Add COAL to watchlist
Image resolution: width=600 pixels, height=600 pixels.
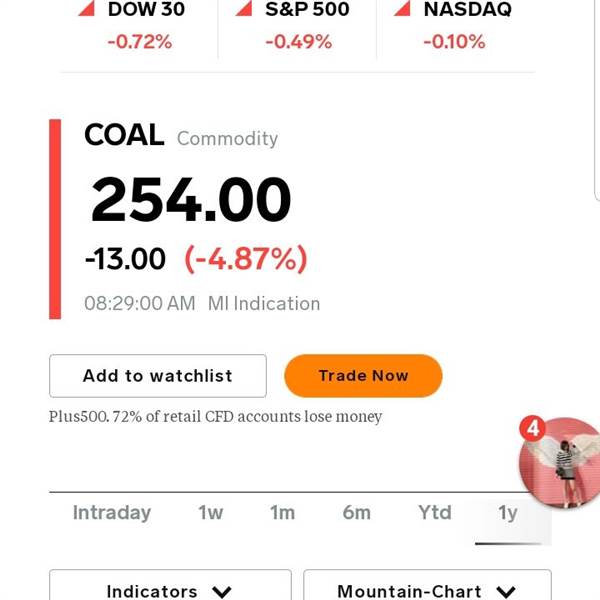[x=158, y=376]
